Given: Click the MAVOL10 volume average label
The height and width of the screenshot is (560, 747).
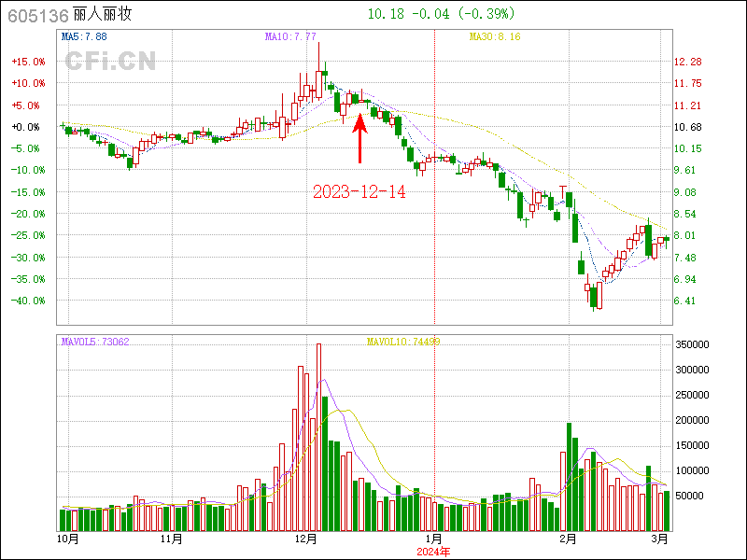Looking at the screenshot, I should point(402,342).
